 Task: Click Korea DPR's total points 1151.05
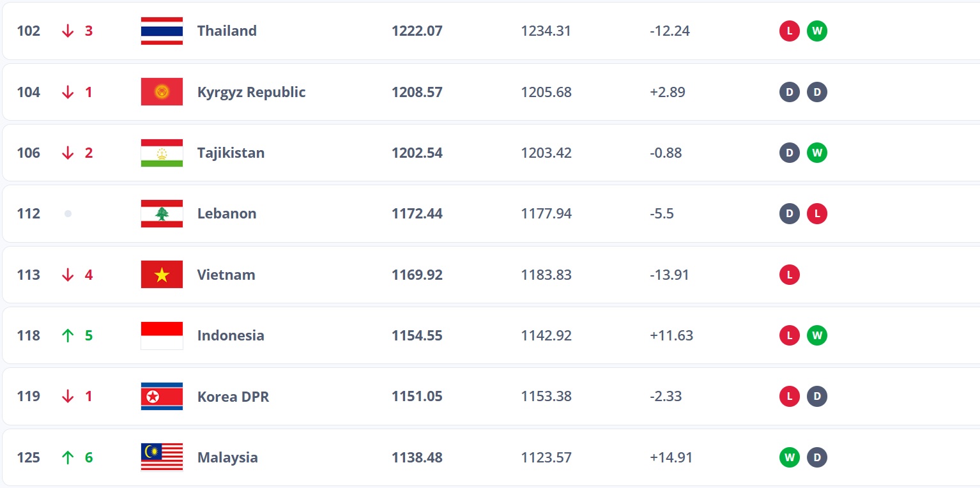(x=417, y=396)
